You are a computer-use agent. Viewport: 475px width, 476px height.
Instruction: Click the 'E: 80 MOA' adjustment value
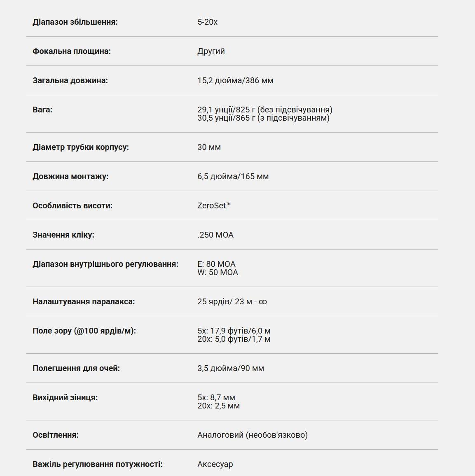click(x=216, y=264)
